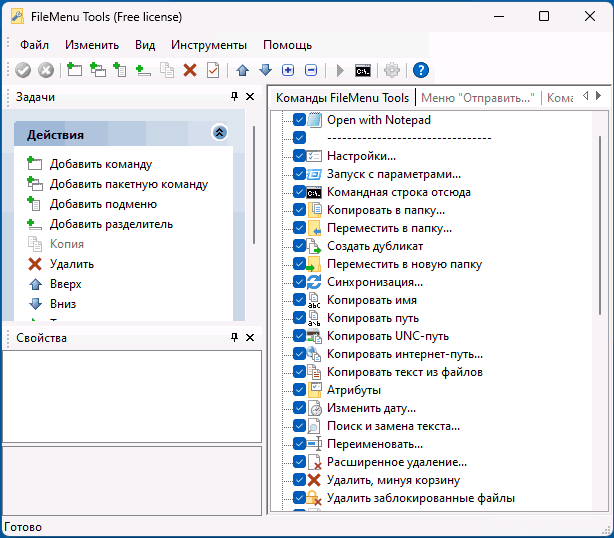Click Add command icon in toolbar

click(x=74, y=70)
